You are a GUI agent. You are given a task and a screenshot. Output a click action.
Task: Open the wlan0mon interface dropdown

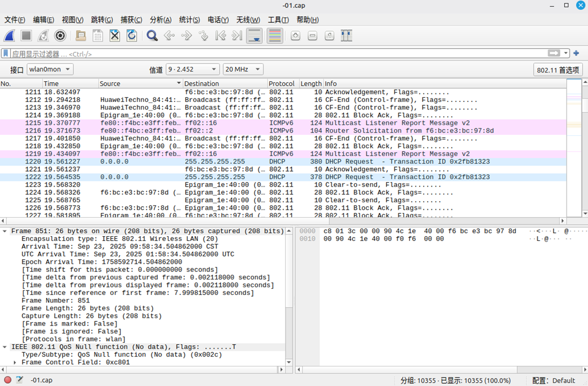50,69
